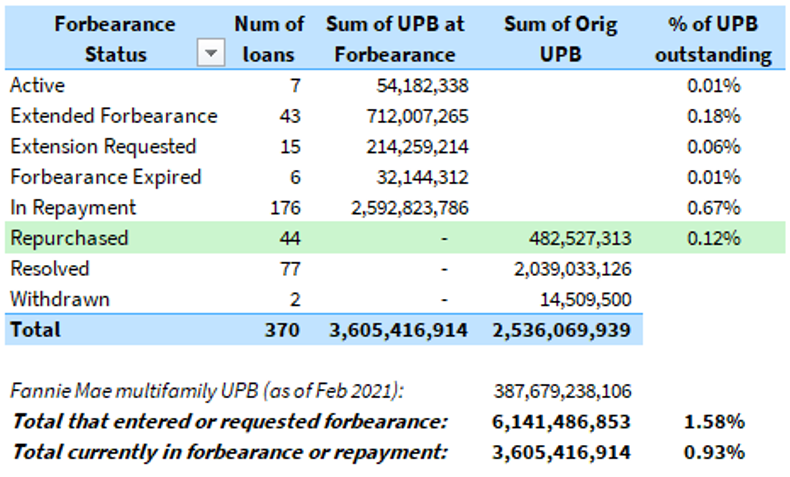Click the In Repayment row label
This screenshot has height=477, width=790.
pos(72,208)
